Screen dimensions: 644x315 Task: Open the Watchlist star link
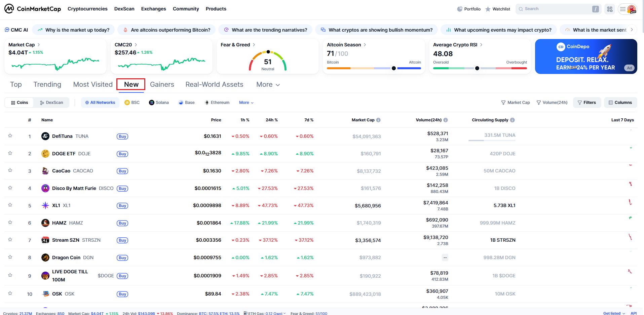(498, 9)
